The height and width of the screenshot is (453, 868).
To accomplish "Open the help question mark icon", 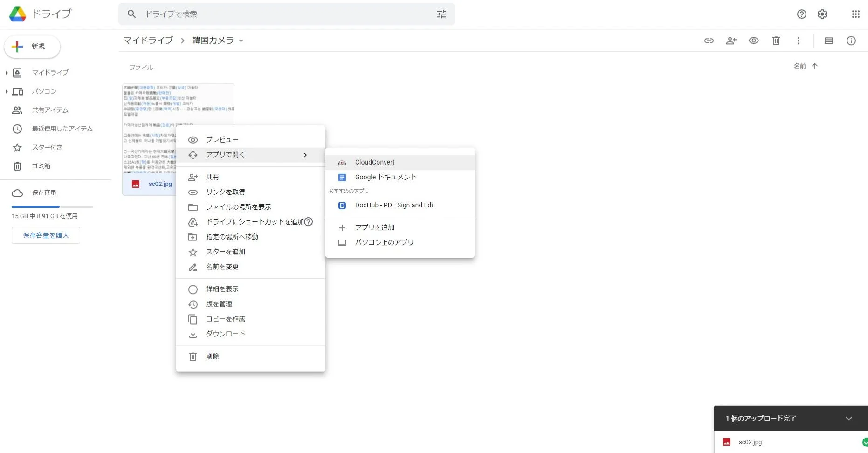I will [801, 14].
